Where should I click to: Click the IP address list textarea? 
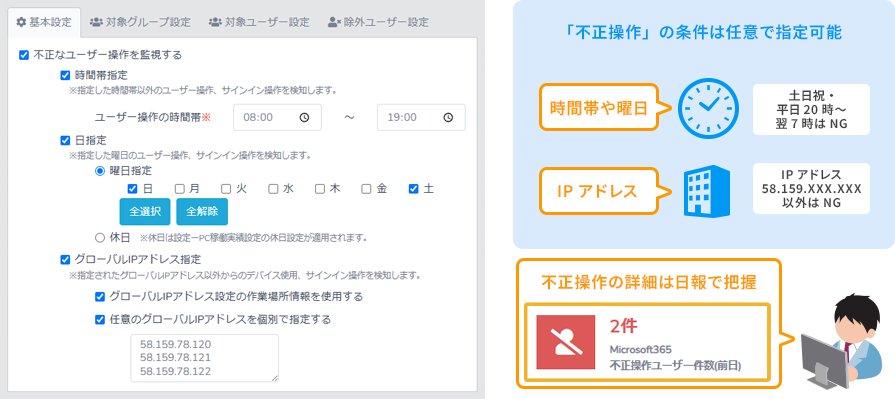[204, 358]
